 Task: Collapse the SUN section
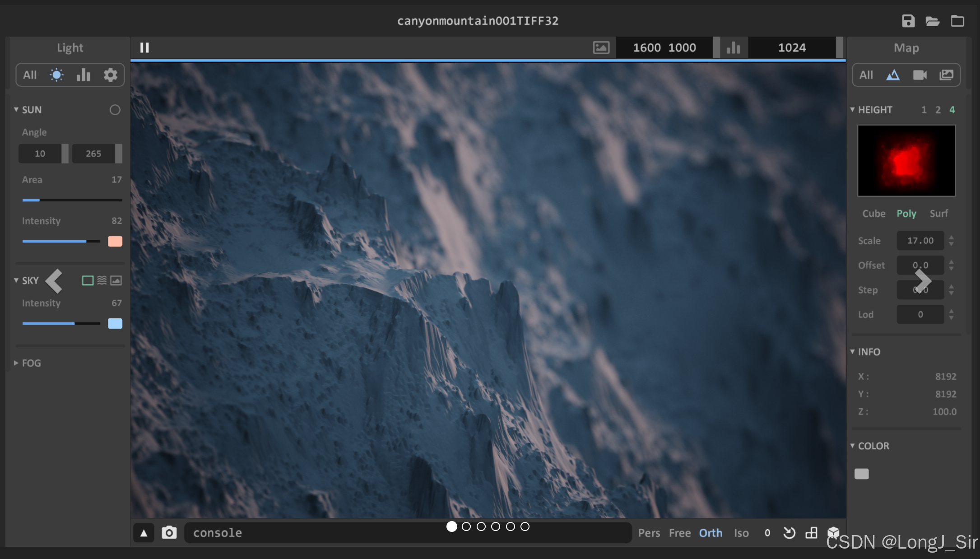coord(16,110)
